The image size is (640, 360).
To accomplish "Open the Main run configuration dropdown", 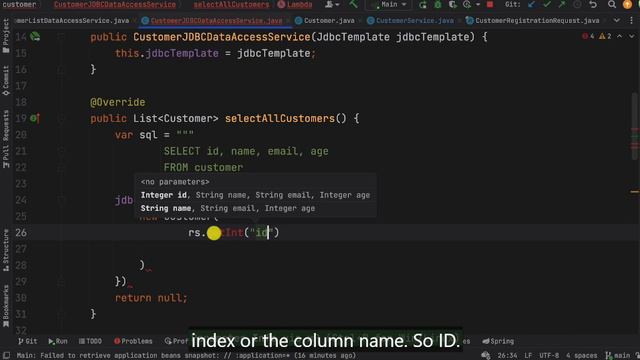I will coord(389,4).
